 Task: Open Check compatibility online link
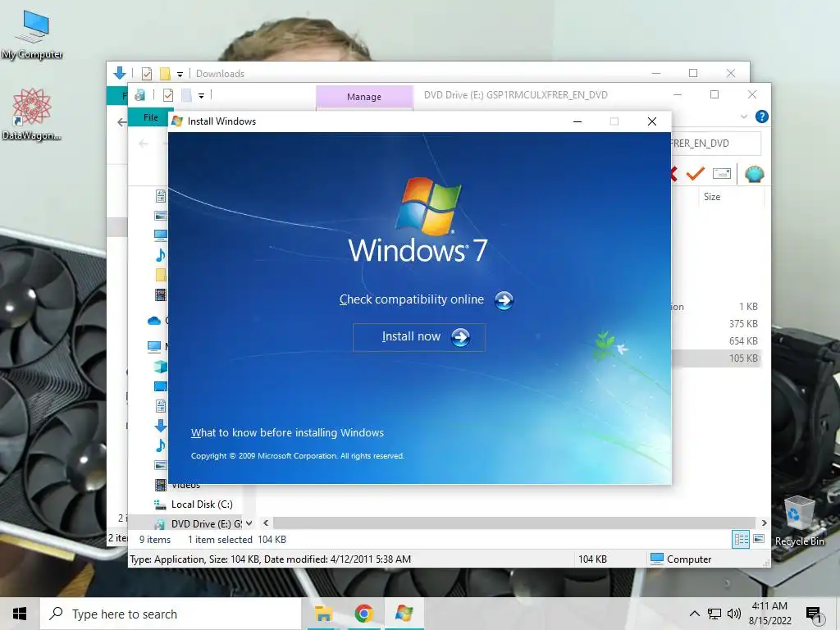click(x=412, y=299)
